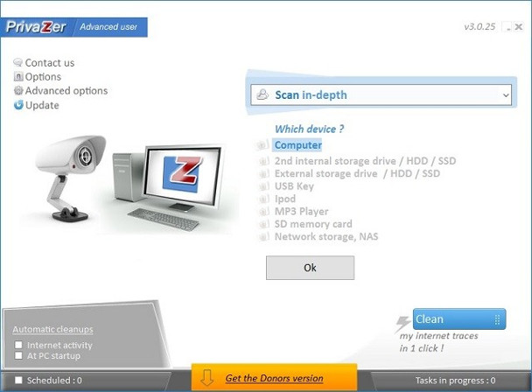
Task: Click the dotted grip icon on Clean button
Action: click(x=497, y=319)
